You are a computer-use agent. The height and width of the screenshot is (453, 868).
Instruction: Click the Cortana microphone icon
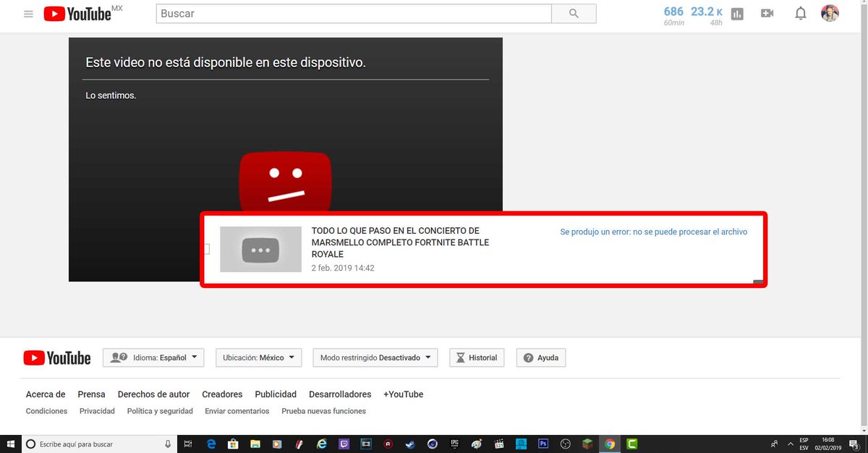(168, 444)
